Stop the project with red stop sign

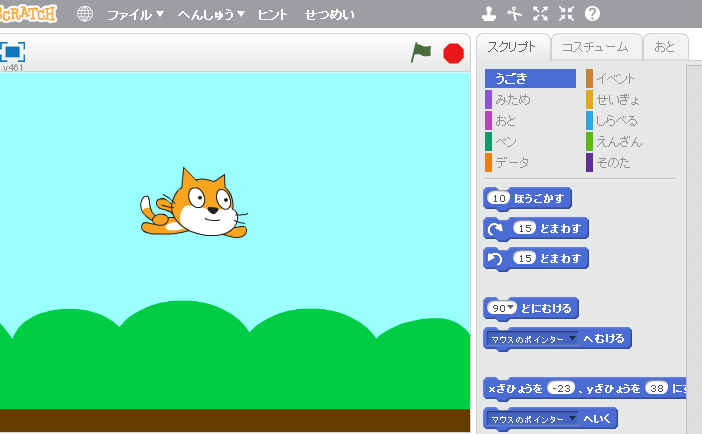[x=454, y=53]
